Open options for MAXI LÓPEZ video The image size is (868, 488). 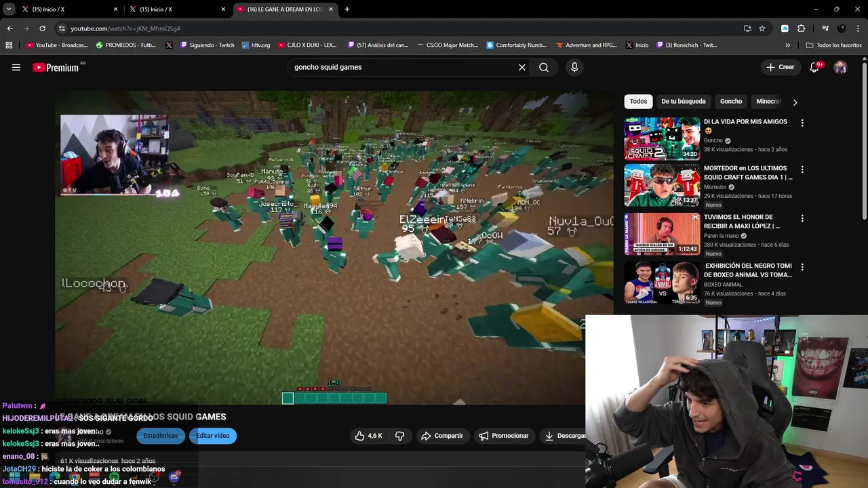[x=802, y=218]
